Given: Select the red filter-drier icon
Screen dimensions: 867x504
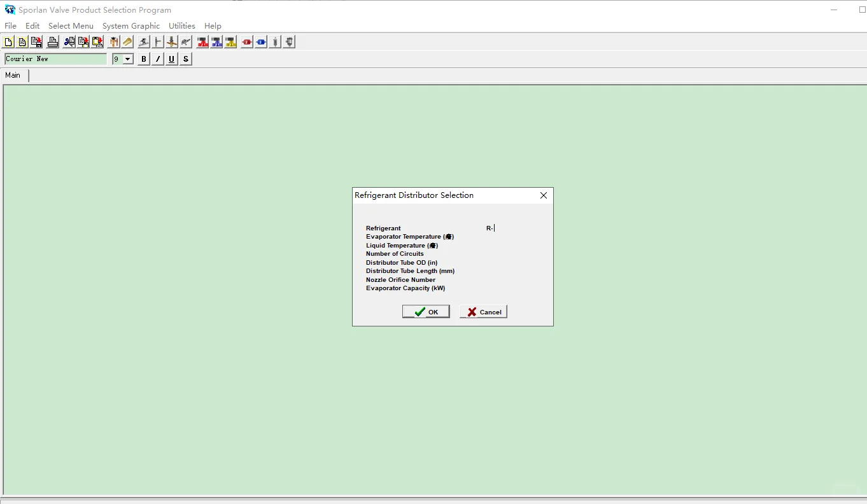Looking at the screenshot, I should coord(247,42).
